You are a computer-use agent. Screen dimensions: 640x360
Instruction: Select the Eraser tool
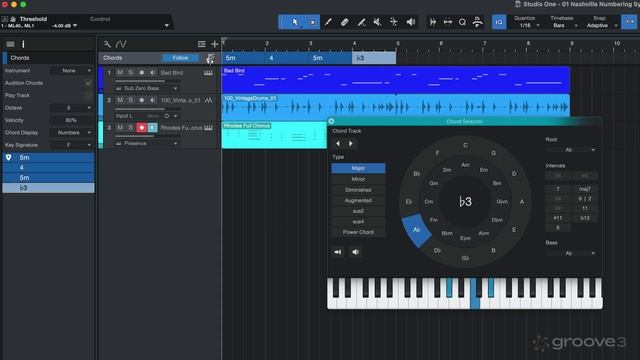coord(344,22)
